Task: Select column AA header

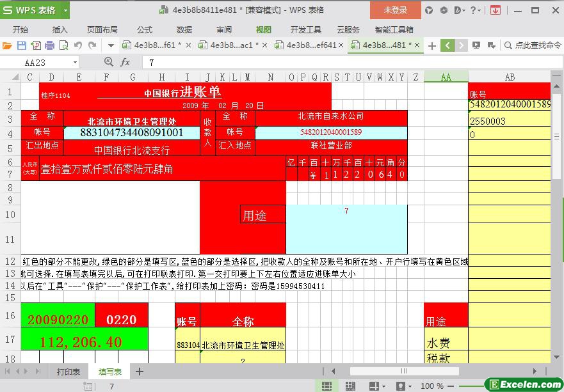Action: 446,77
